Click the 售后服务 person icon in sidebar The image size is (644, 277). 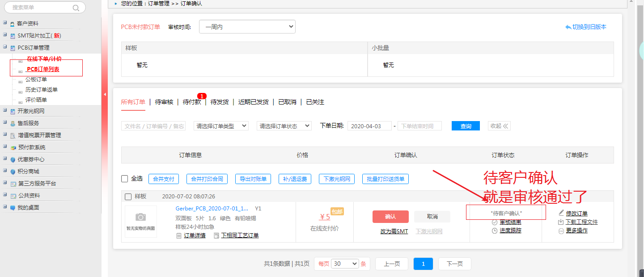coord(13,123)
